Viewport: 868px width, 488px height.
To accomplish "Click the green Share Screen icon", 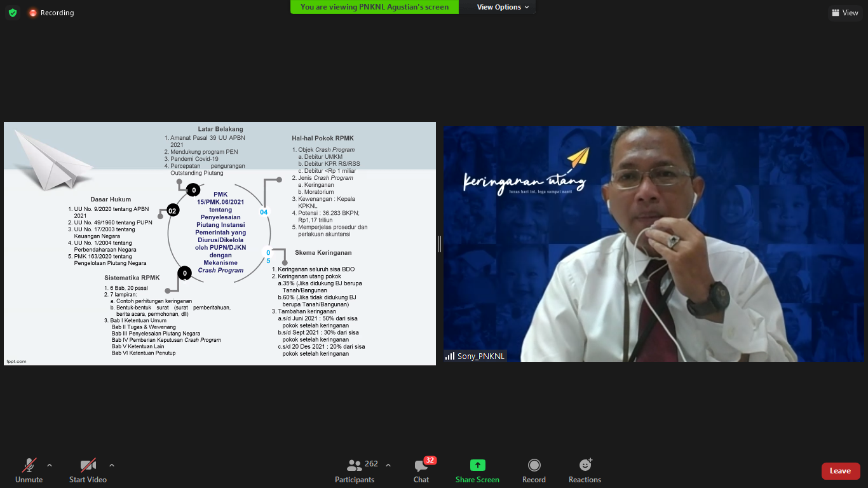I will pyautogui.click(x=477, y=465).
